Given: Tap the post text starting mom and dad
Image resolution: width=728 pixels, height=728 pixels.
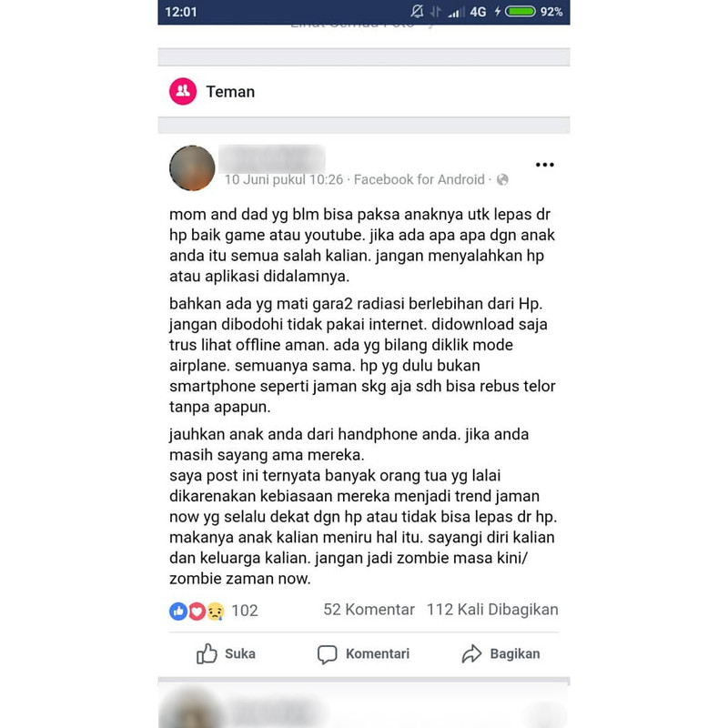Looking at the screenshot, I should click(362, 245).
